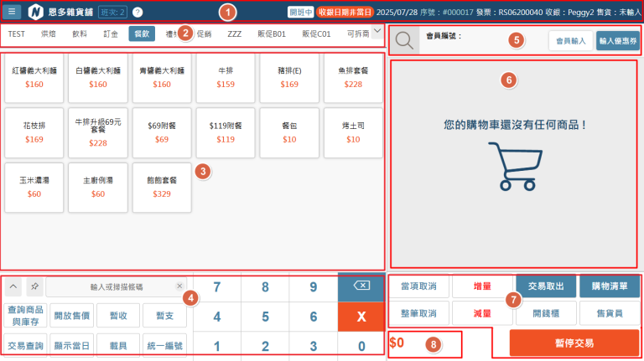Open the hamburger menu in header
644x361 pixels.
13,12
